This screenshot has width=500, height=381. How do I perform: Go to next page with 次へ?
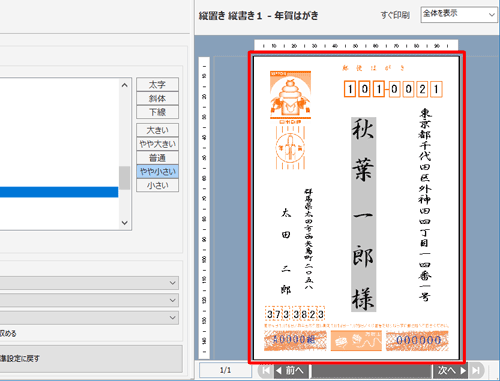pyautogui.click(x=451, y=370)
